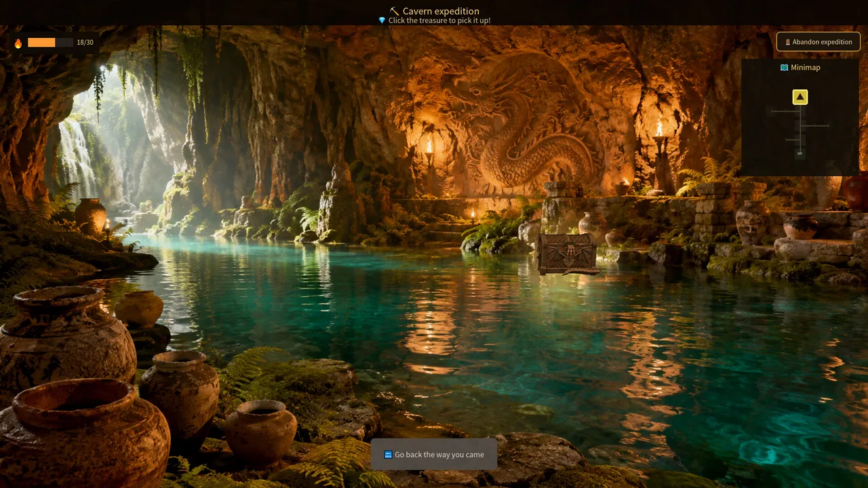Pick up the treasure chest on the water
This screenshot has height=488, width=868.
pos(568,254)
